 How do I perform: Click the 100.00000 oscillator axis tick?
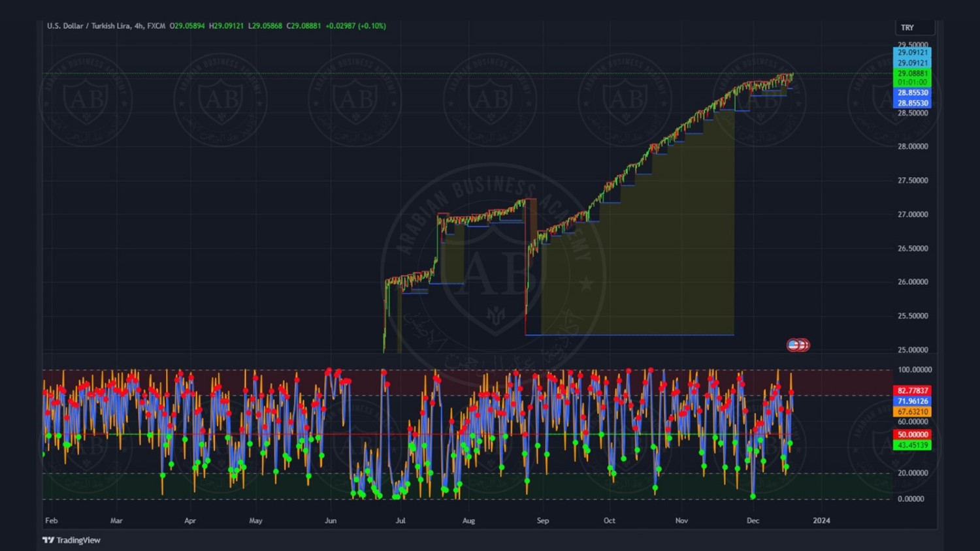click(915, 370)
